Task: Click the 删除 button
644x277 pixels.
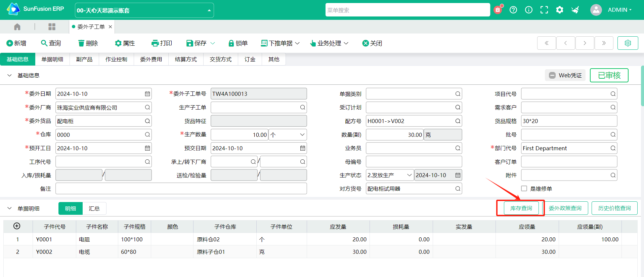Action: 88,43
